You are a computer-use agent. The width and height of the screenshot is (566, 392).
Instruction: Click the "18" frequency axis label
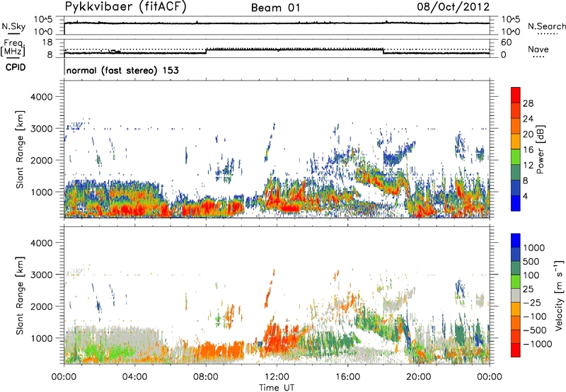(47, 42)
